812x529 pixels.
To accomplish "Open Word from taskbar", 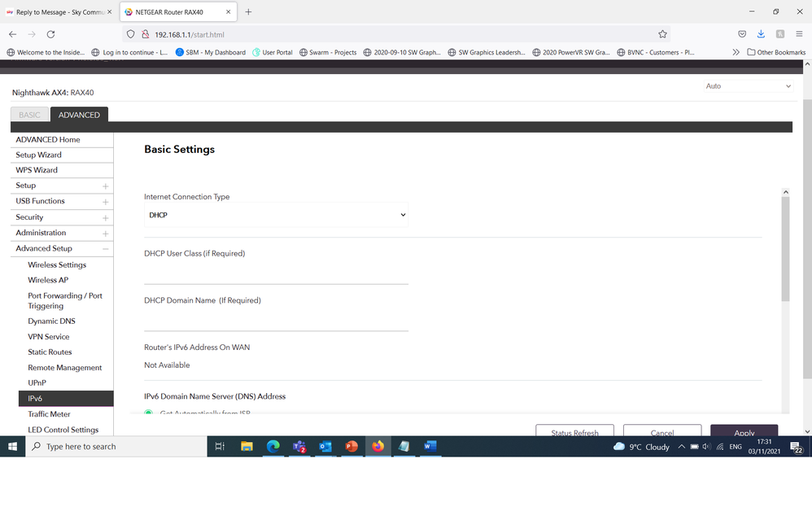I will click(430, 446).
